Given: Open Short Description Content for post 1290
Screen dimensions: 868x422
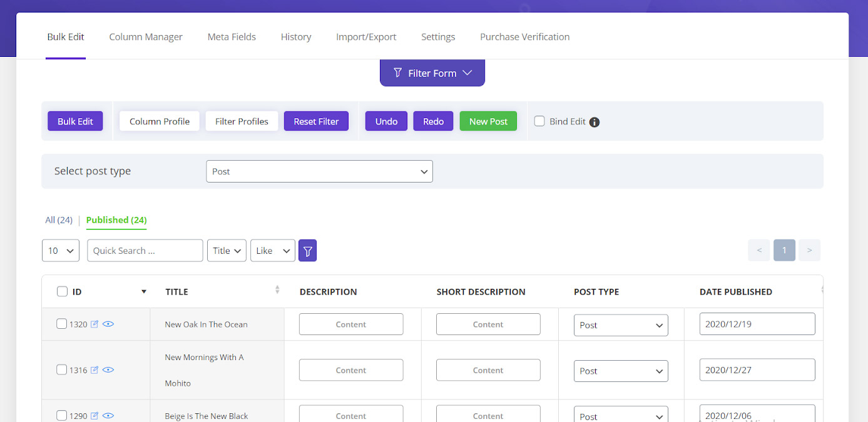Looking at the screenshot, I should (488, 413).
